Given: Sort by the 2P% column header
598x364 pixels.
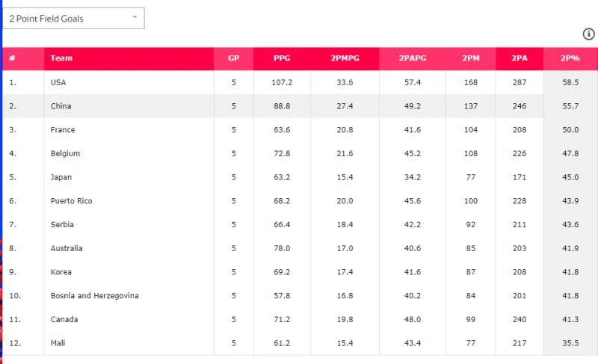Looking at the screenshot, I should coord(570,58).
